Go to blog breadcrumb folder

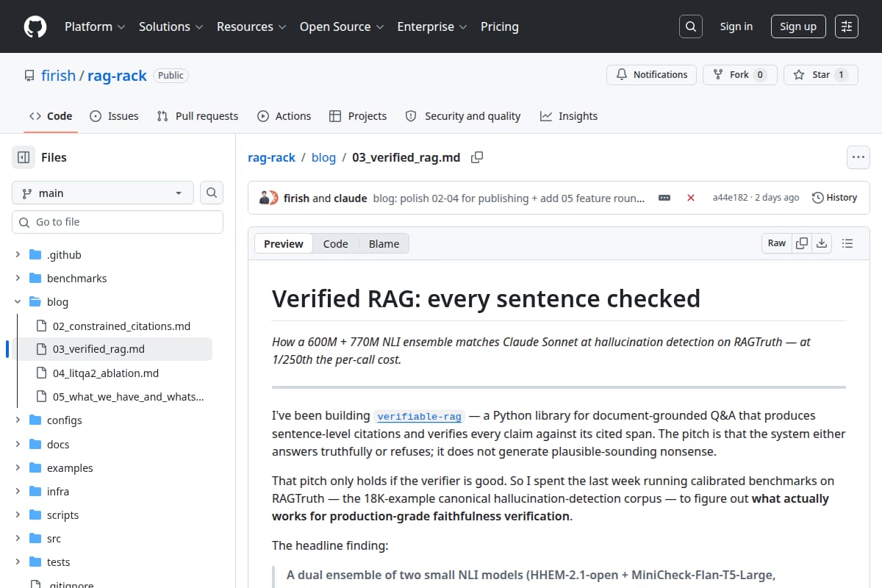coord(323,157)
